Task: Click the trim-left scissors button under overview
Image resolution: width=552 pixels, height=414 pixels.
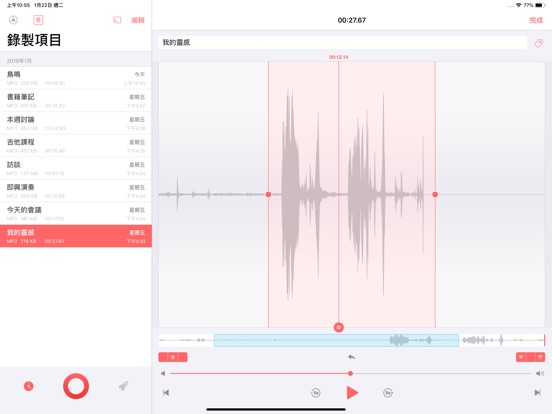Action: click(x=173, y=357)
